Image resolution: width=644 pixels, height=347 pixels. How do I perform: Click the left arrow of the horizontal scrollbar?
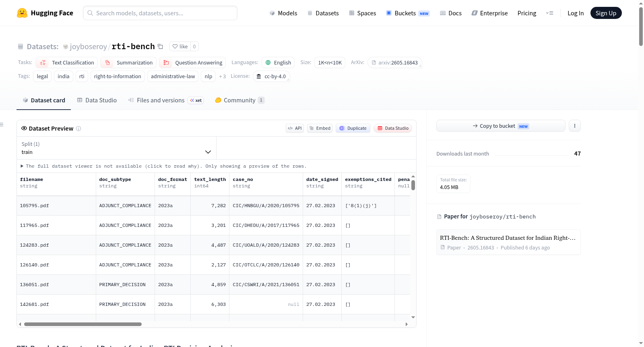click(20, 324)
